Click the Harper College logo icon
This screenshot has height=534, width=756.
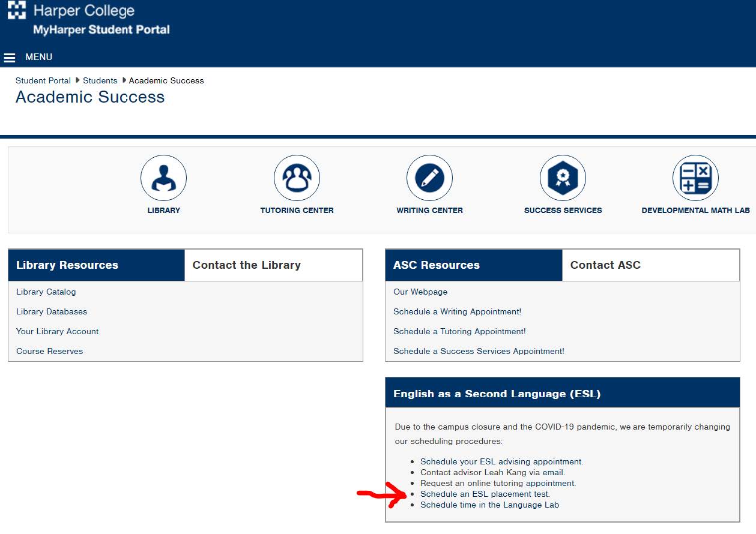tap(16, 10)
